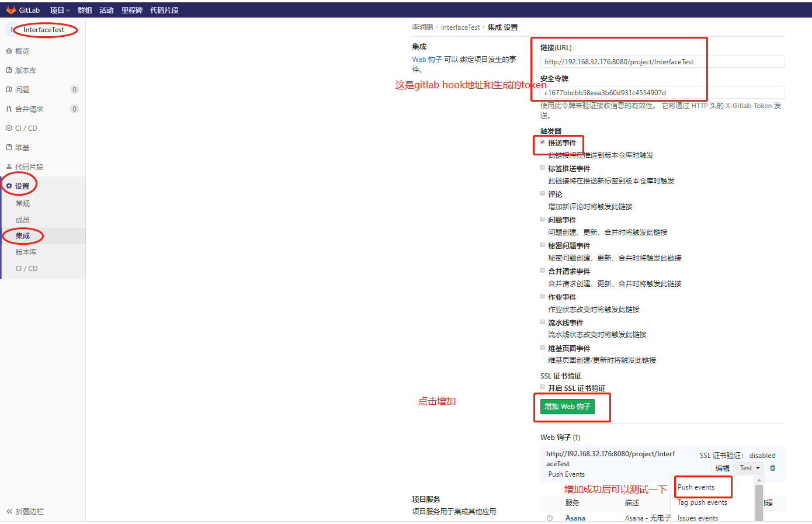
Task: Enable the 开启 SSL 证书验证 checkbox
Action: [543, 387]
